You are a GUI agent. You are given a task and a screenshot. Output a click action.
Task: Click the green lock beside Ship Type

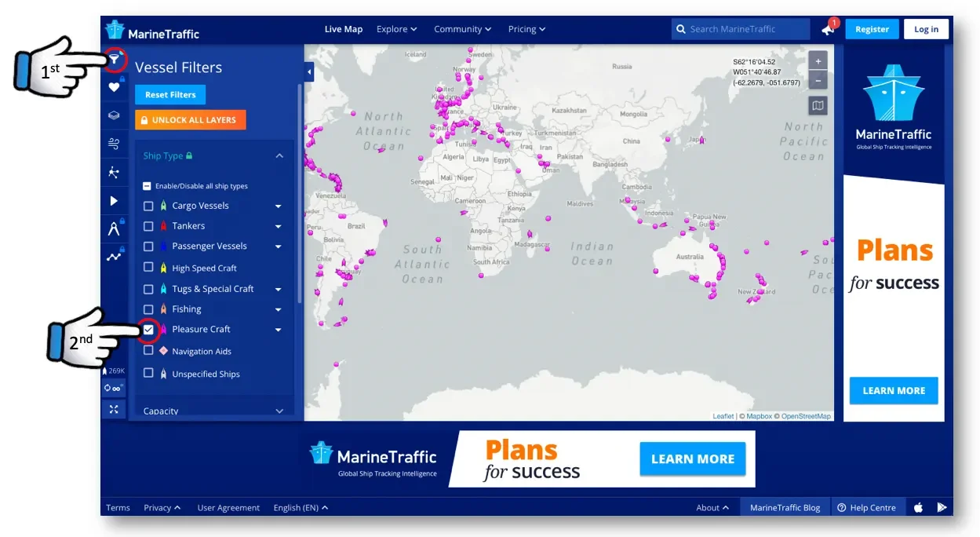click(x=189, y=155)
